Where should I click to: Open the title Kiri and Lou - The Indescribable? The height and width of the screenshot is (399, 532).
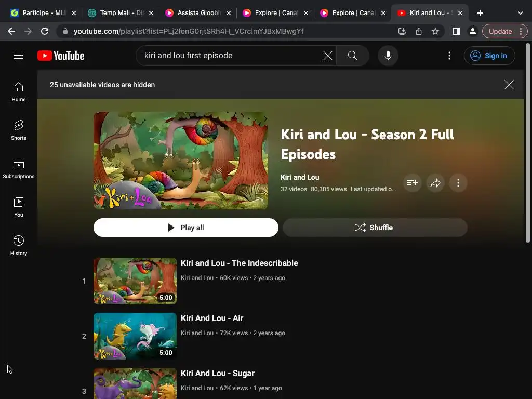(x=239, y=263)
